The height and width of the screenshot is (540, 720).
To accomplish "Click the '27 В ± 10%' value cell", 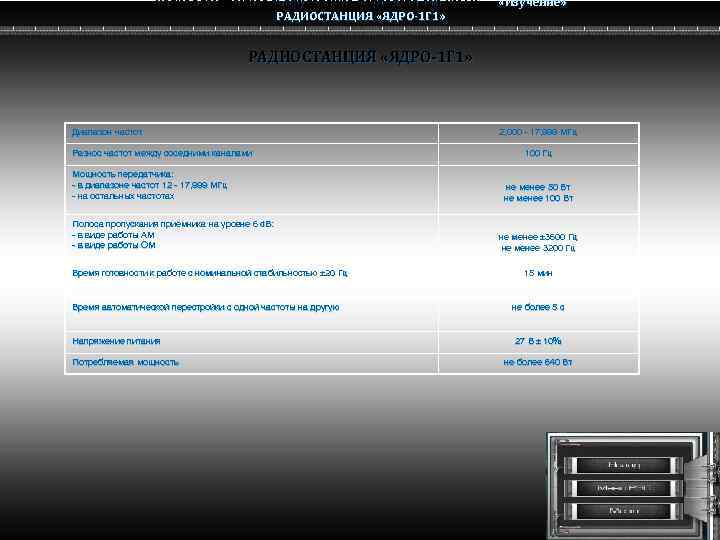I will click(x=538, y=341).
